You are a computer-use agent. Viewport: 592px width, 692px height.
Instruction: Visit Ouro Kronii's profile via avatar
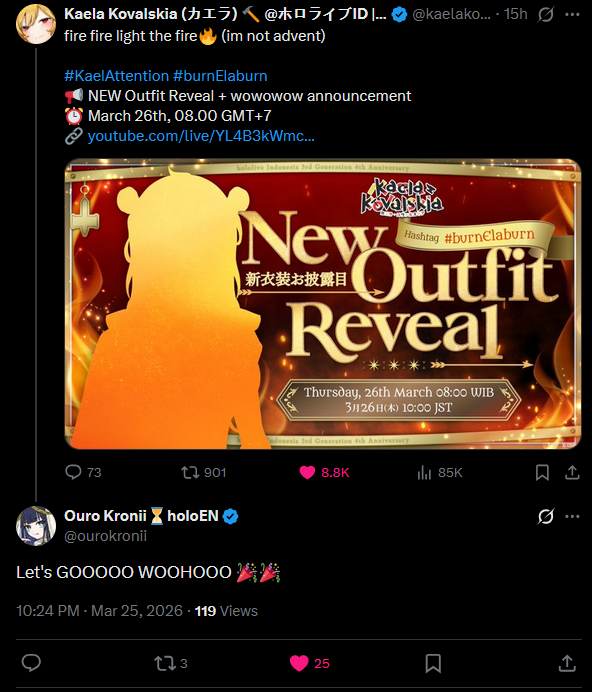click(36, 526)
